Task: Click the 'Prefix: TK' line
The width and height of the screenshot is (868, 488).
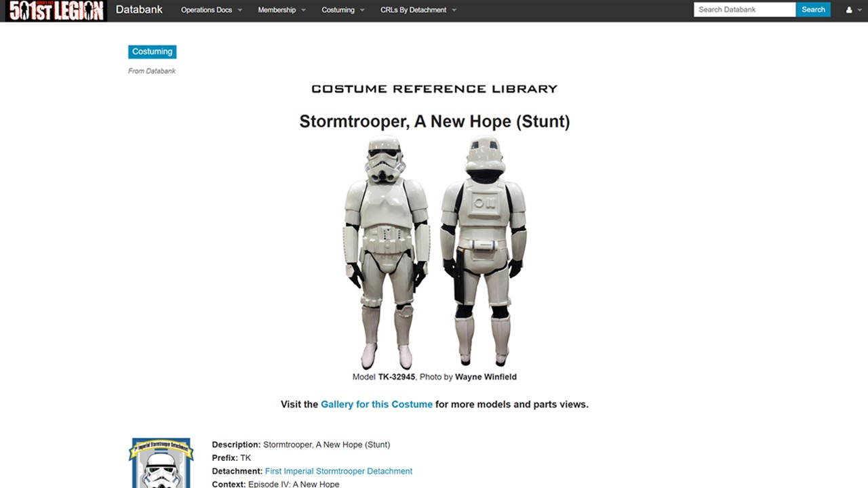Action: point(231,458)
